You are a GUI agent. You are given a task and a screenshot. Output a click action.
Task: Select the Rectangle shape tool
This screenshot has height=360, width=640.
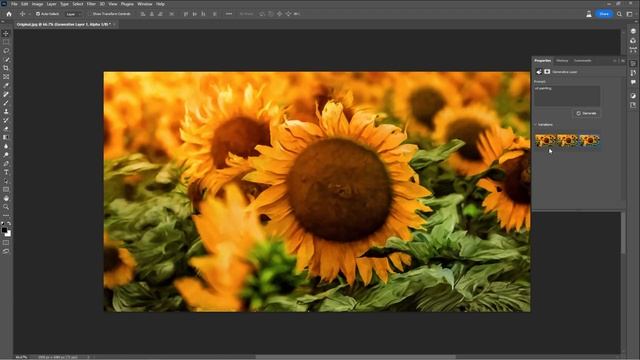click(x=6, y=190)
